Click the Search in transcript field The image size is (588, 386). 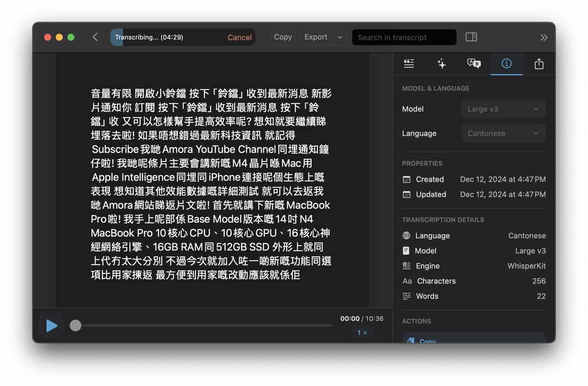pyautogui.click(x=404, y=38)
